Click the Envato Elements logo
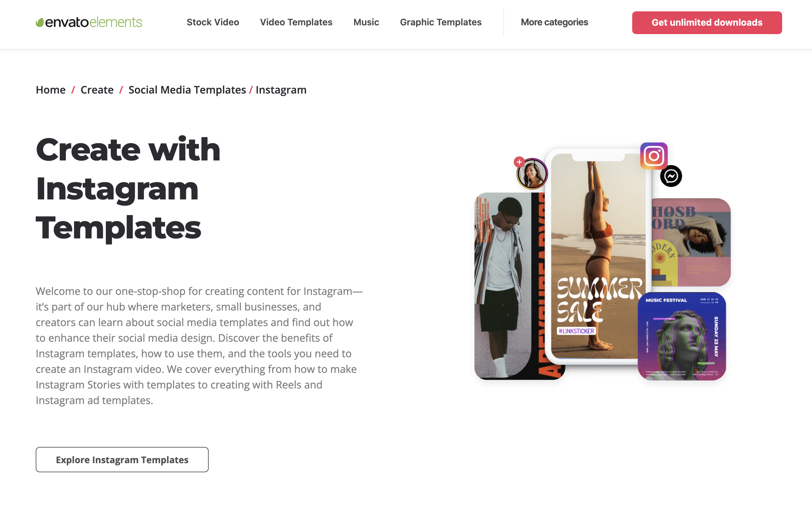 coord(89,22)
